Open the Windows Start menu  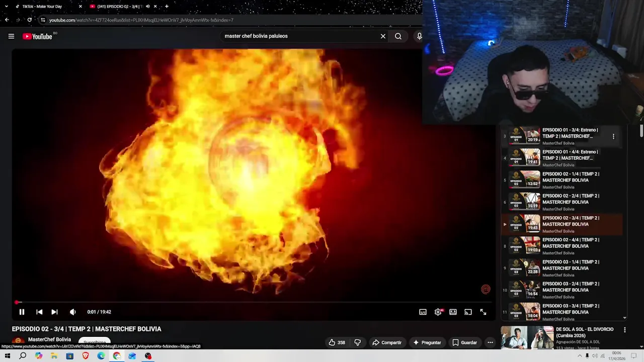pyautogui.click(x=8, y=356)
